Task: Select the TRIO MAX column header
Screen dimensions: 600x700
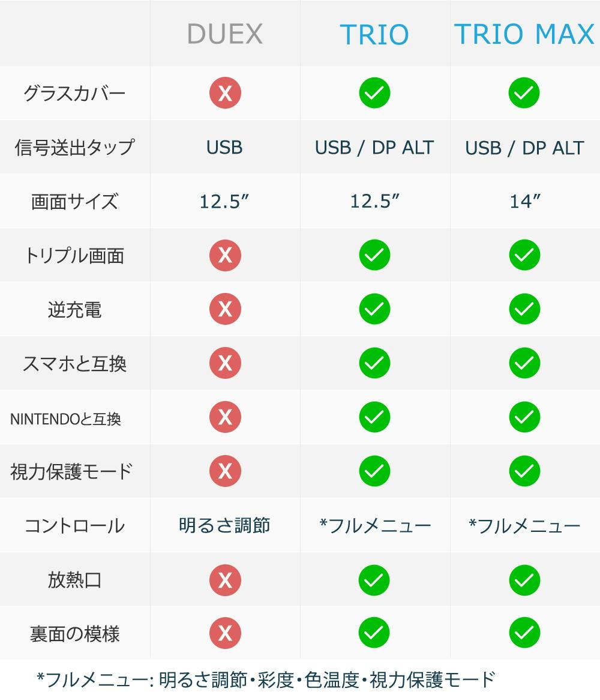Action: (x=524, y=34)
